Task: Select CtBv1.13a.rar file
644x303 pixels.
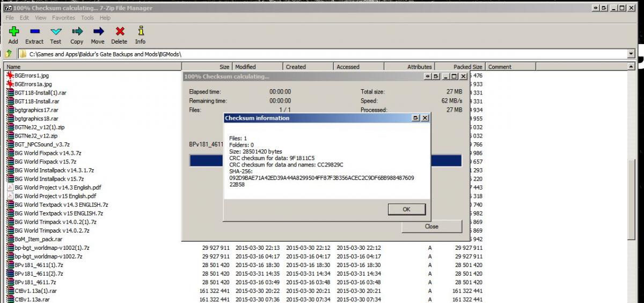Action: (32, 299)
